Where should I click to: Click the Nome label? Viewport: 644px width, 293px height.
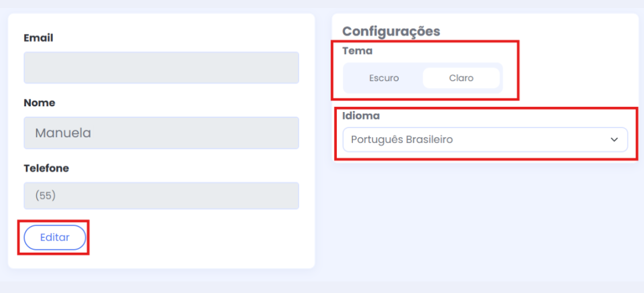39,103
